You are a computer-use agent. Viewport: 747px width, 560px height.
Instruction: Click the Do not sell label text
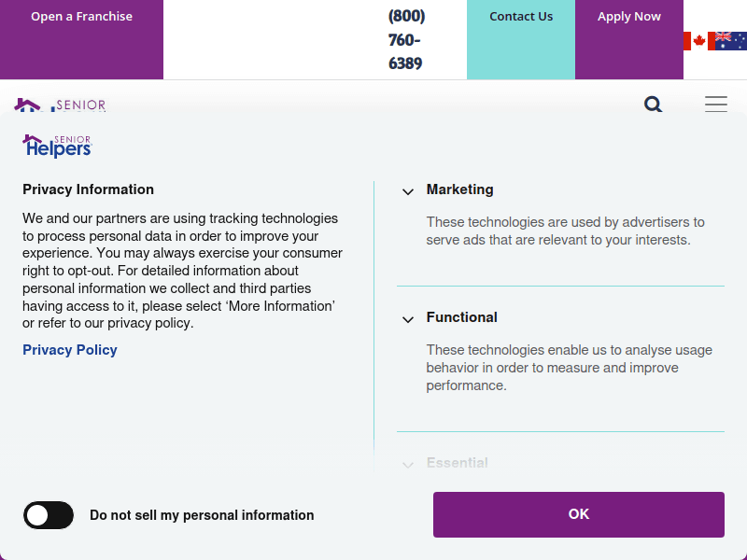[x=202, y=515]
